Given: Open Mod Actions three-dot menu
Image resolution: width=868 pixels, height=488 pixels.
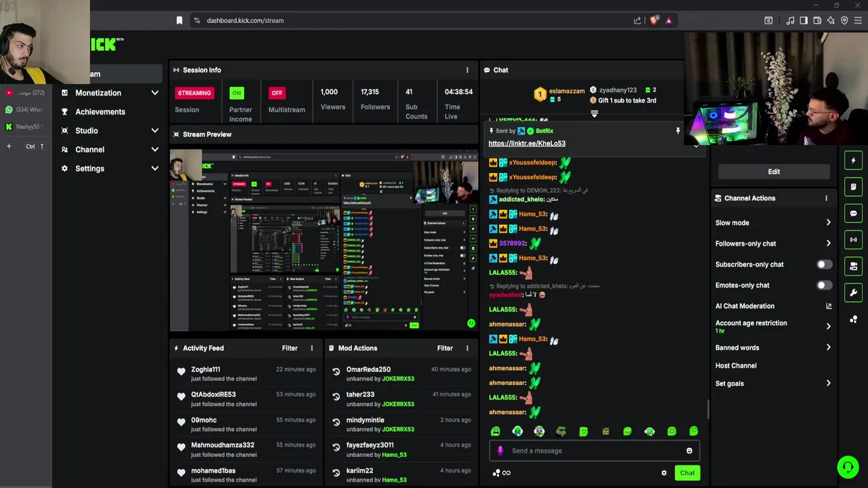Looking at the screenshot, I should point(467,348).
